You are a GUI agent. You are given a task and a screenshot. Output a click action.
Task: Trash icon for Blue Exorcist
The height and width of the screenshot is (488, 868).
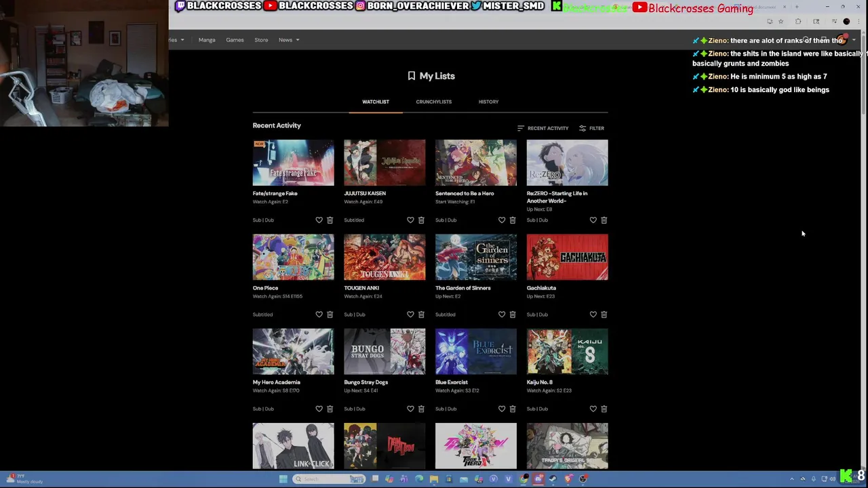[x=513, y=409]
